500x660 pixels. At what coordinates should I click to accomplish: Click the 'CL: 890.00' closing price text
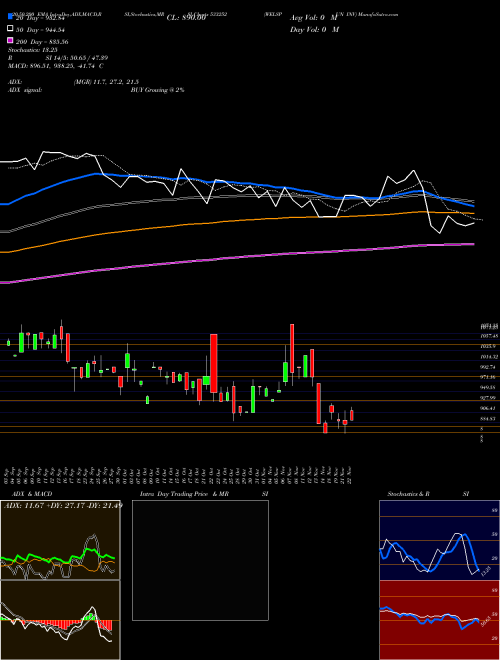(x=186, y=18)
